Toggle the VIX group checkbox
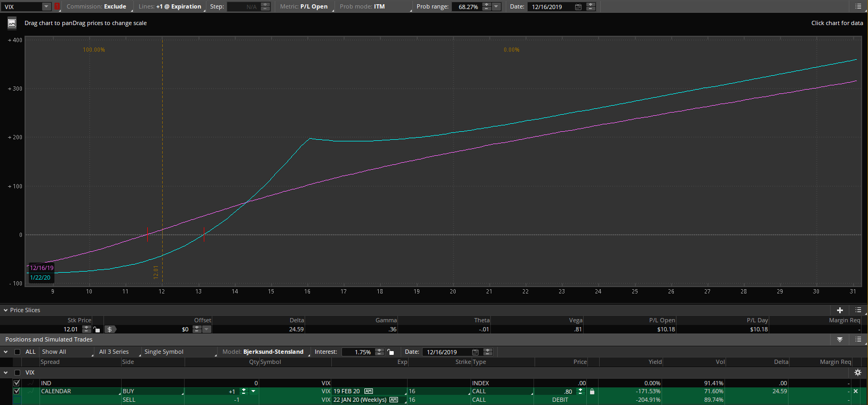This screenshot has width=868, height=405. (18, 372)
